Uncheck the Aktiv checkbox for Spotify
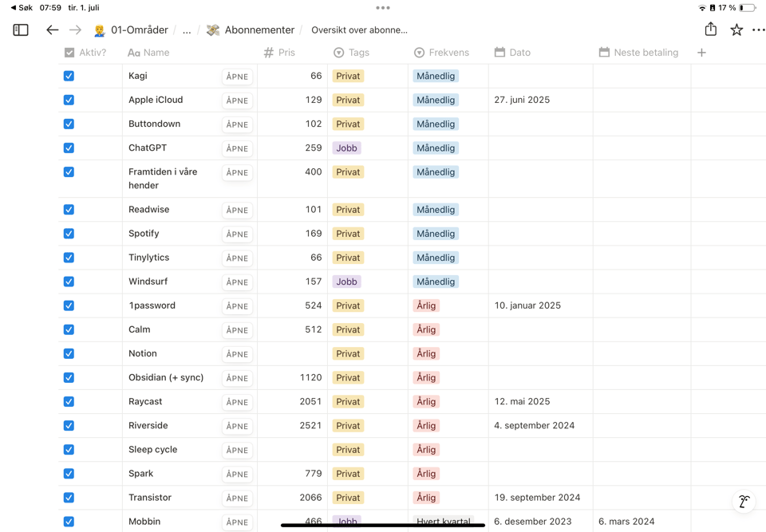This screenshot has height=532, width=766. tap(69, 234)
